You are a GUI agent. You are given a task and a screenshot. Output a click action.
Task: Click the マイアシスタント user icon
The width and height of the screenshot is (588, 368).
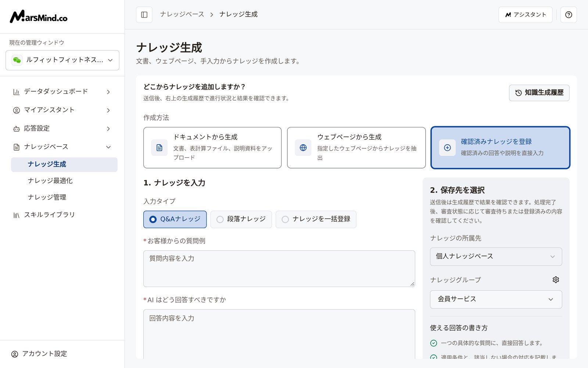click(x=16, y=110)
